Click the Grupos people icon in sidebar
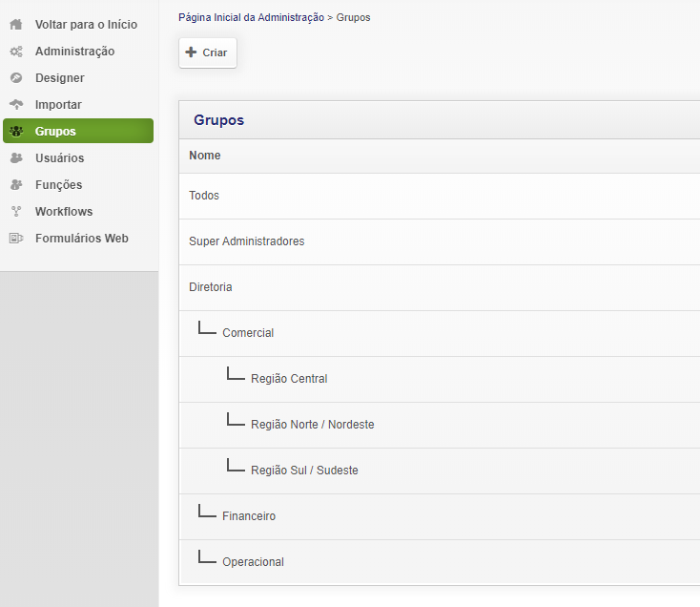Viewport: 700px width, 607px height. coord(16,132)
